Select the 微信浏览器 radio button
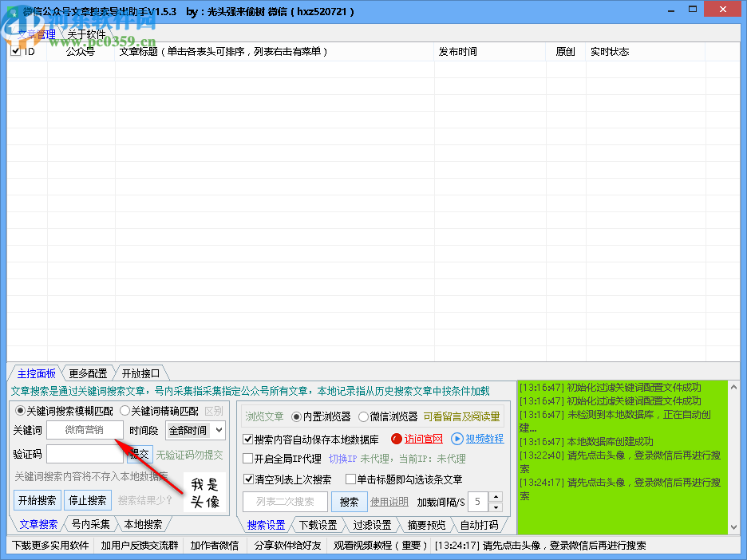 pos(365,418)
